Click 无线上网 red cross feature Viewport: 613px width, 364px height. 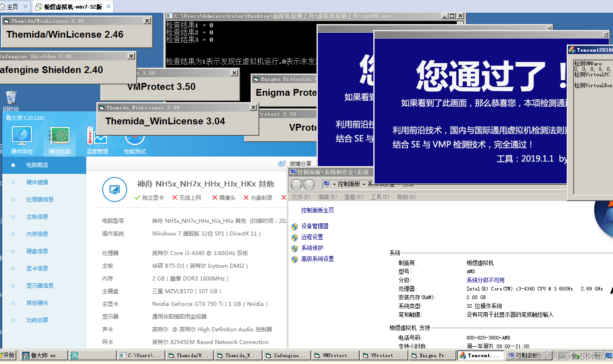tap(187, 197)
